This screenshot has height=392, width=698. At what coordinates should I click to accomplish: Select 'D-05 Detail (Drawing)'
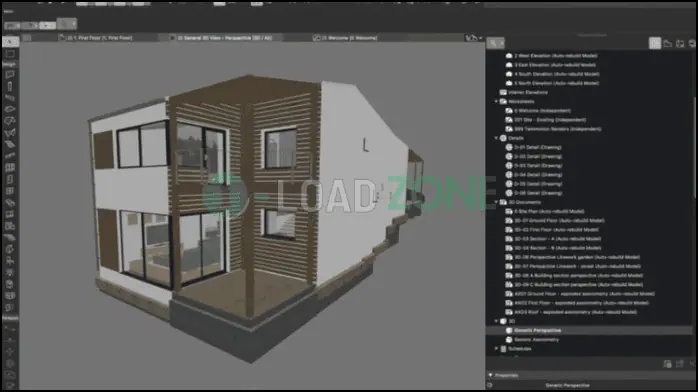click(x=537, y=184)
